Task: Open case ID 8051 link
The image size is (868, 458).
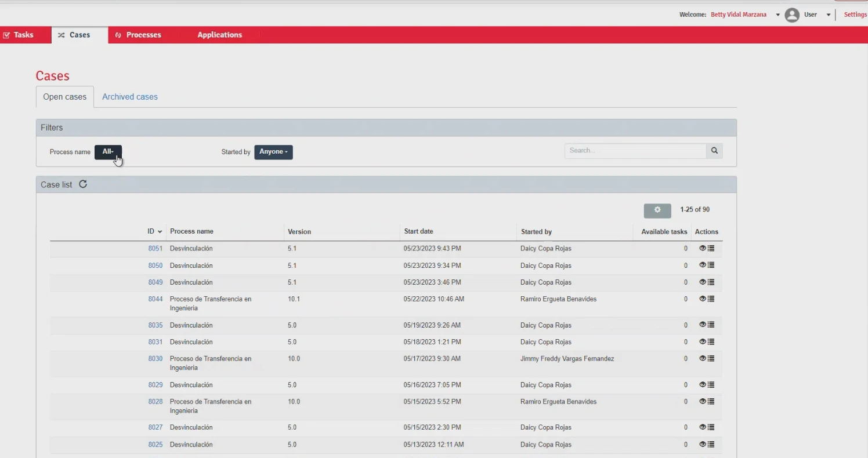Action: tap(155, 248)
